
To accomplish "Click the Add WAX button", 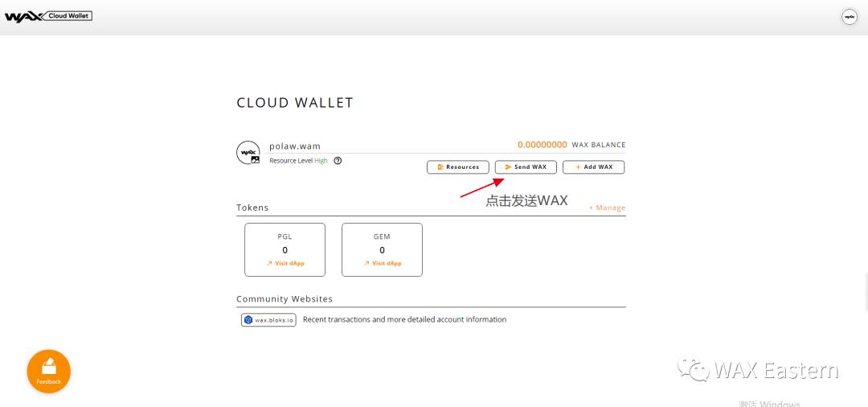I will pos(593,166).
